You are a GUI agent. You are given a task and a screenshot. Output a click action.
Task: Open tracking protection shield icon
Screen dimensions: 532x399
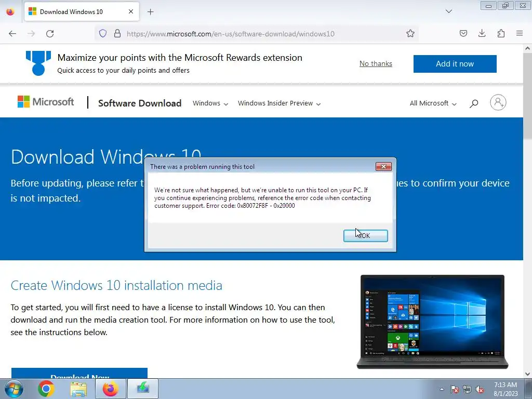[x=103, y=34]
